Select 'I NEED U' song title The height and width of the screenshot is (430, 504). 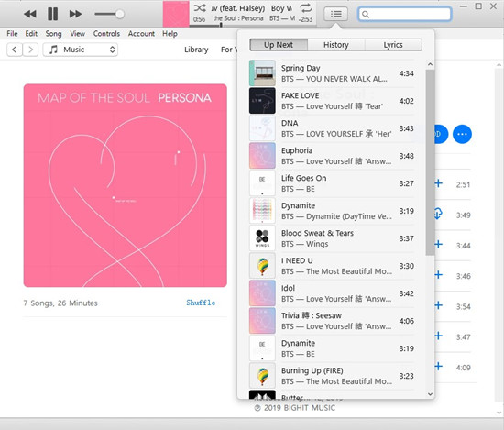pyautogui.click(x=297, y=260)
